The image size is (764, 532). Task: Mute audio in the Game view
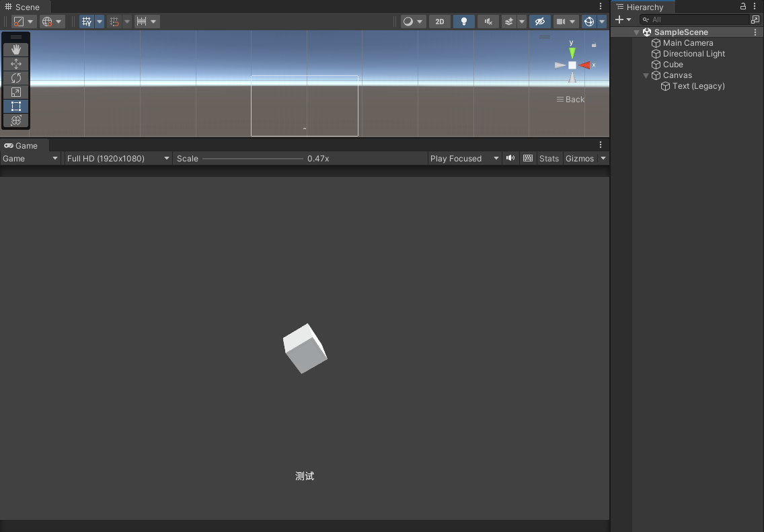pyautogui.click(x=510, y=158)
